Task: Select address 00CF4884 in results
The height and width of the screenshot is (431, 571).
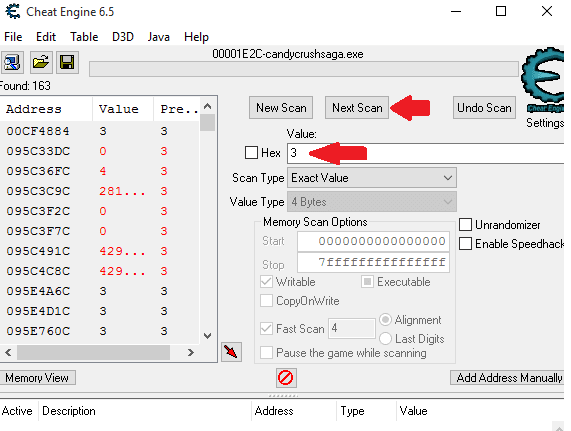Action: point(38,131)
